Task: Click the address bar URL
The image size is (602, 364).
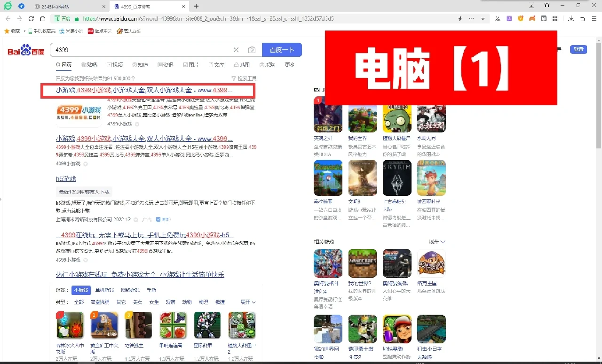Action: tap(208, 19)
